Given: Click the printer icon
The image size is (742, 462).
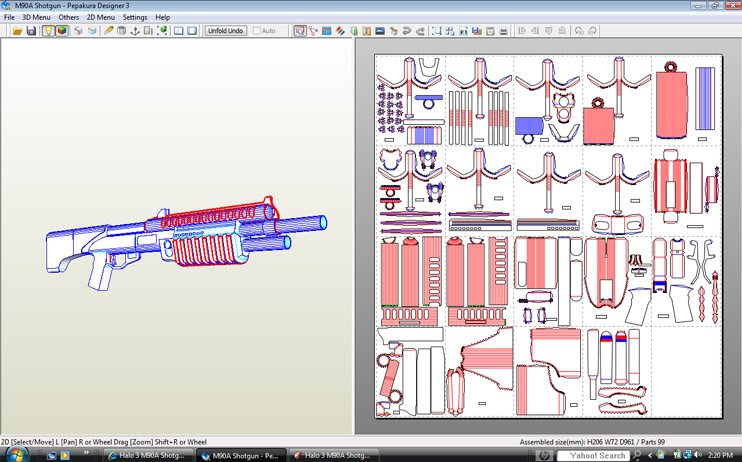Looking at the screenshot, I should tap(504, 31).
